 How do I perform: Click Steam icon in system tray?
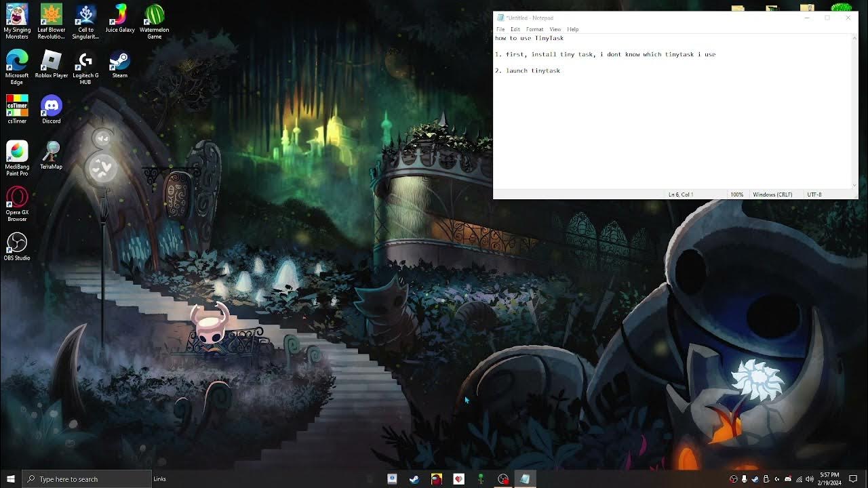[x=755, y=479]
